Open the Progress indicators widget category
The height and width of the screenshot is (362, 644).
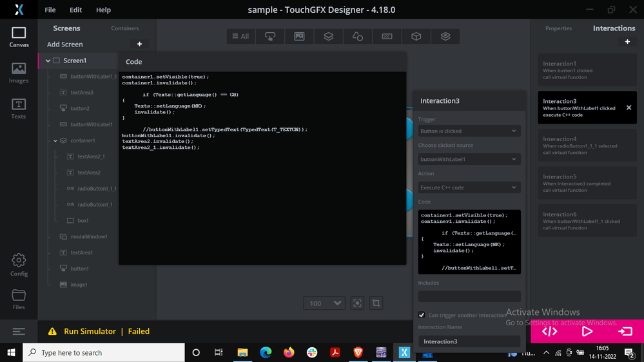pyautogui.click(x=387, y=36)
